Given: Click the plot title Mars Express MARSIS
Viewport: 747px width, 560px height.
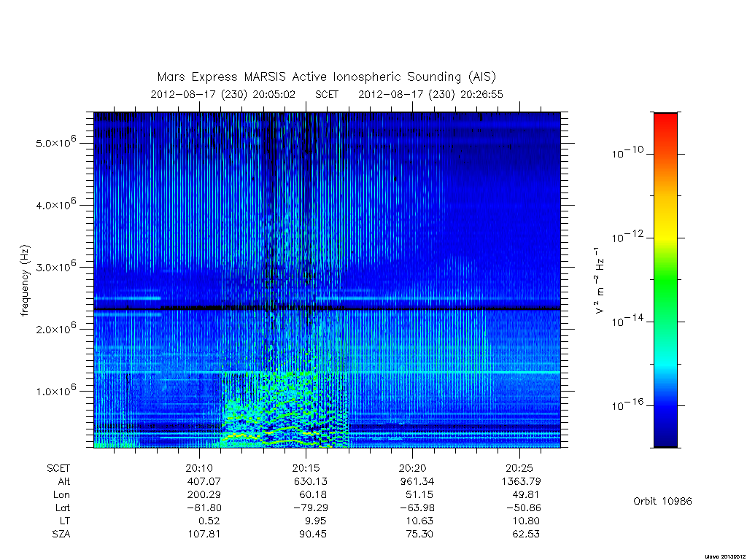Looking at the screenshot, I should (x=326, y=77).
